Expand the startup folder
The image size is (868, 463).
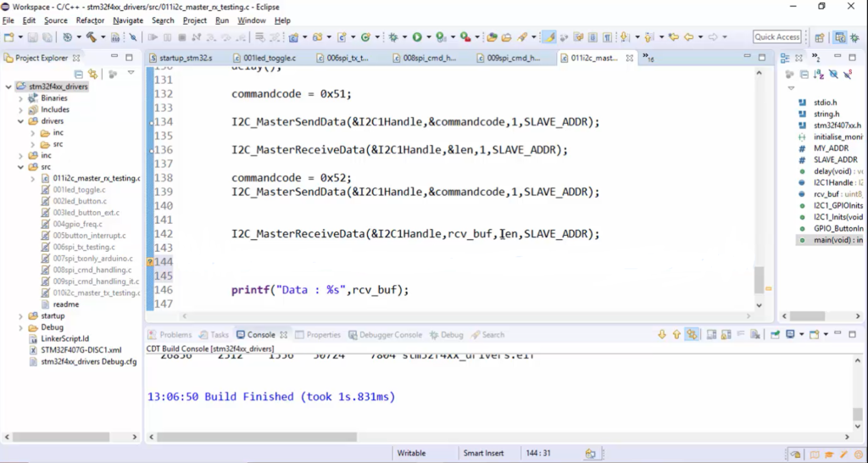click(20, 315)
